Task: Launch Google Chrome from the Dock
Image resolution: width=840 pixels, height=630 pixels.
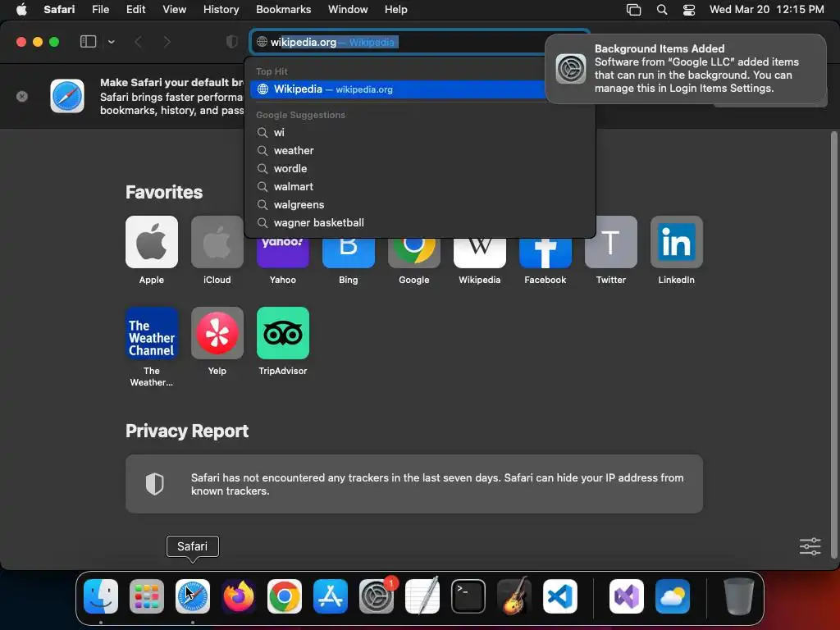Action: click(285, 596)
